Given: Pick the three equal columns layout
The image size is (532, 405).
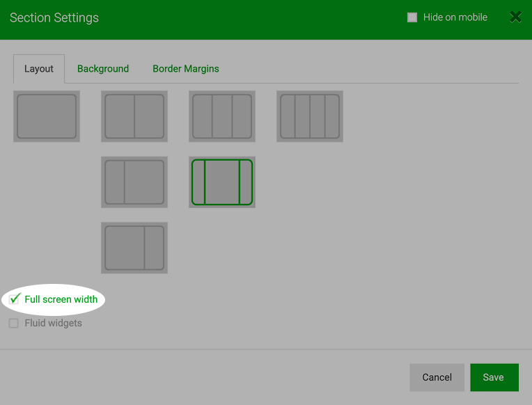Looking at the screenshot, I should click(x=222, y=116).
